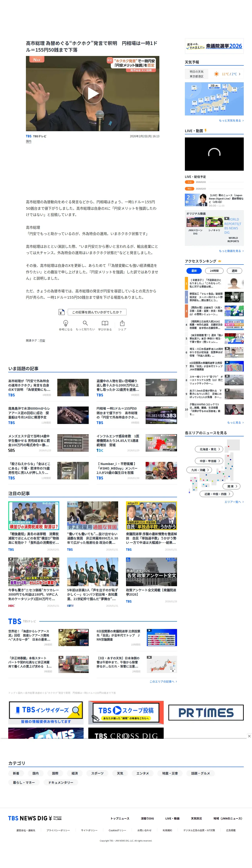This screenshot has height=868, width=252.
Task: Open the WORLD REPORTS video item
Action: [x=233, y=230]
